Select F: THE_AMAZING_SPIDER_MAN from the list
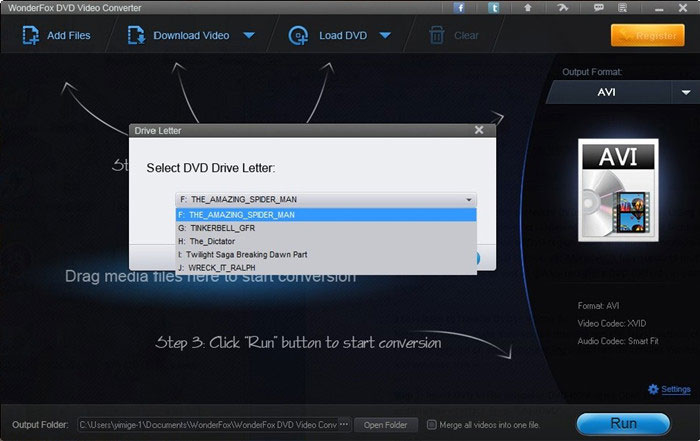Screen dimensions: 700x441 pyautogui.click(x=326, y=215)
